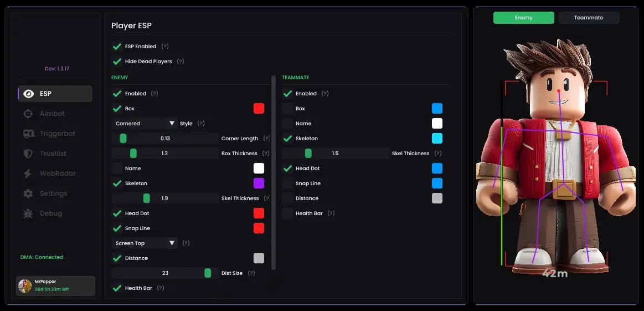Viewport: 644px width, 311px height.
Task: Open help hint for Dist Size
Action: tap(251, 273)
